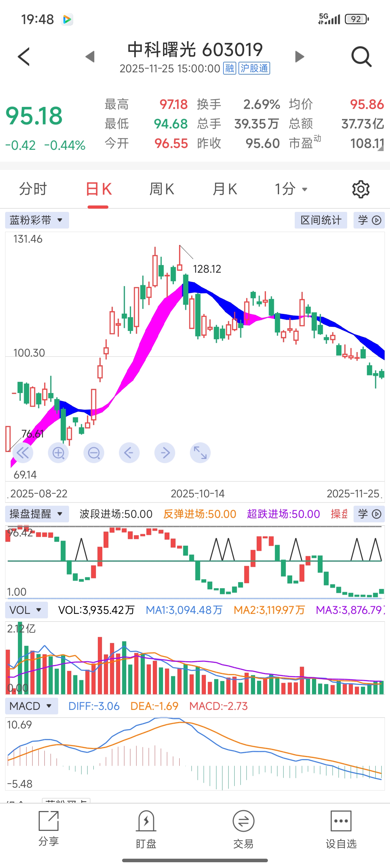Tap 换手 2.69% turnover value

(x=262, y=104)
